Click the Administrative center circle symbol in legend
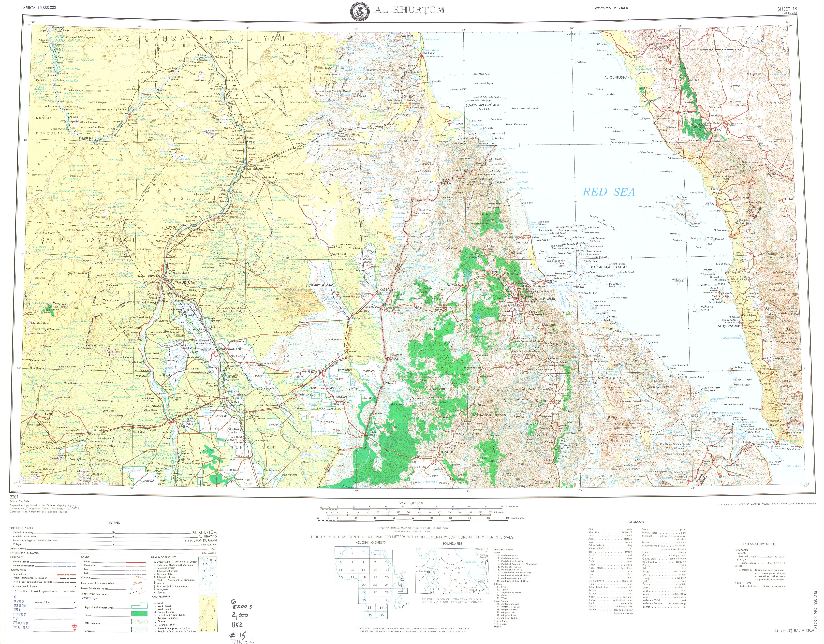Image resolution: width=824 pixels, height=644 pixels. pos(114,537)
